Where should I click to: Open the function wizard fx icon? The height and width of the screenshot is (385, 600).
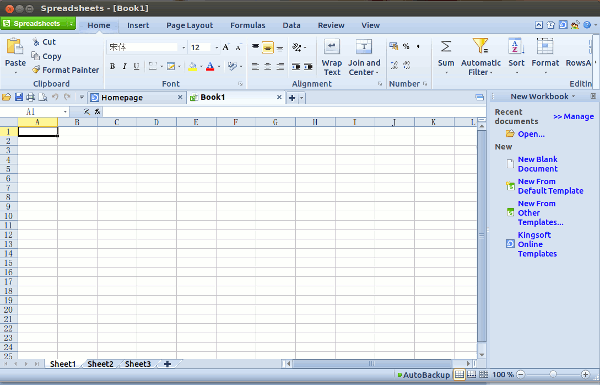(x=98, y=112)
